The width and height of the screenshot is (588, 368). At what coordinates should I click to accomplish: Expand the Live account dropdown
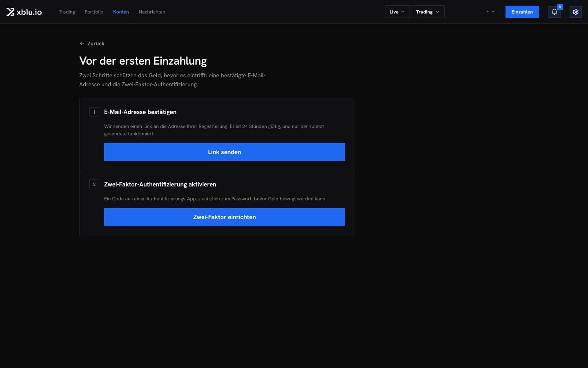[x=397, y=12]
